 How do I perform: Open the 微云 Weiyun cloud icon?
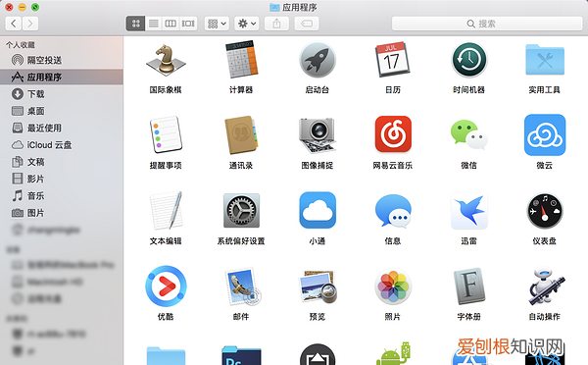tap(545, 134)
